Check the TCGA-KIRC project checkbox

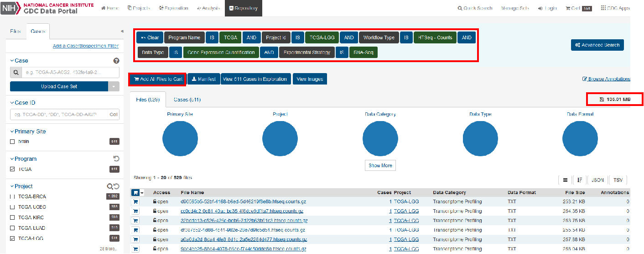coord(12,217)
